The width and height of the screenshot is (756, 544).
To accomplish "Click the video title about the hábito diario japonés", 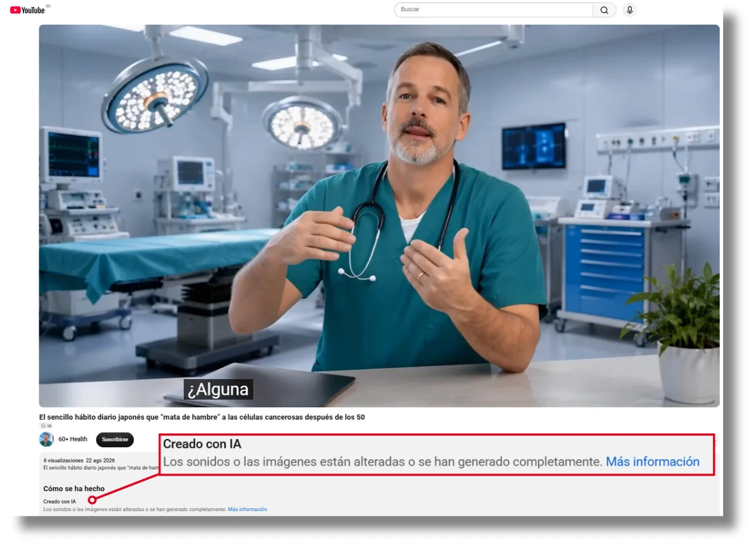I will [202, 417].
